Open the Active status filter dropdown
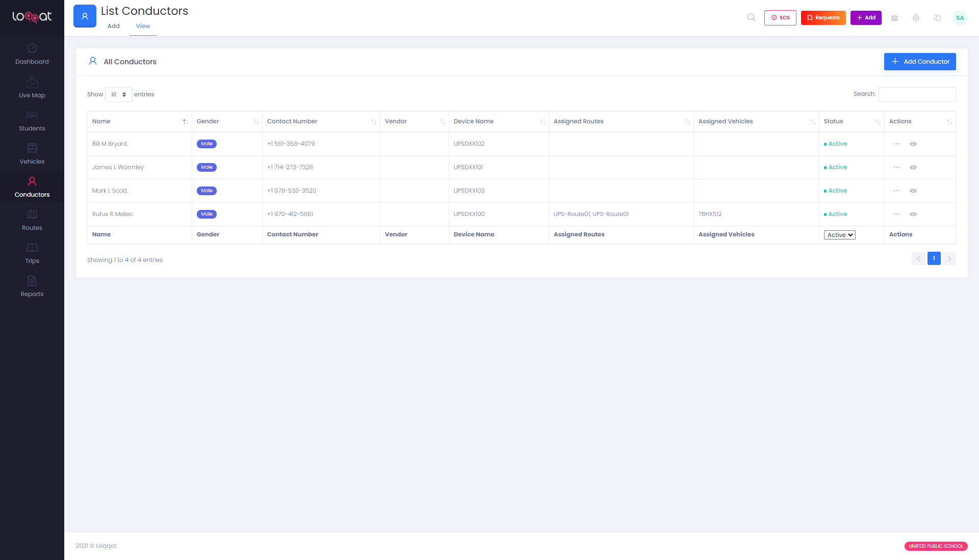The height and width of the screenshot is (560, 979). coord(839,235)
